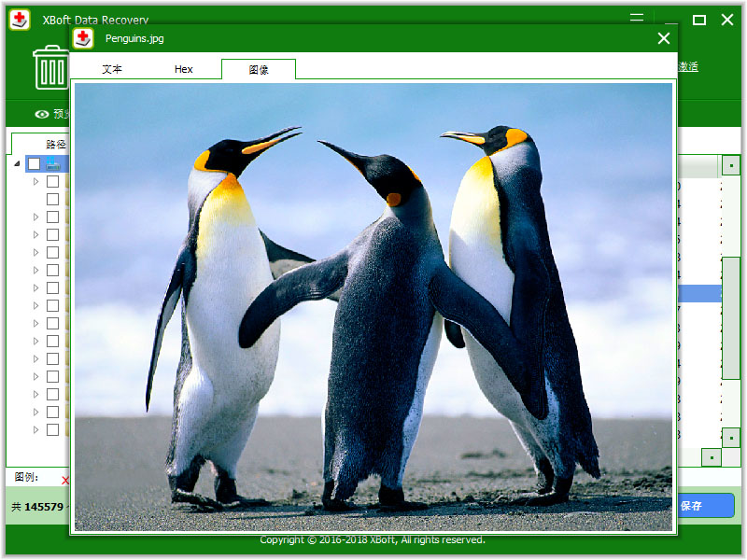
Task: Check the first folder checkbox under drive
Action: pyautogui.click(x=52, y=181)
